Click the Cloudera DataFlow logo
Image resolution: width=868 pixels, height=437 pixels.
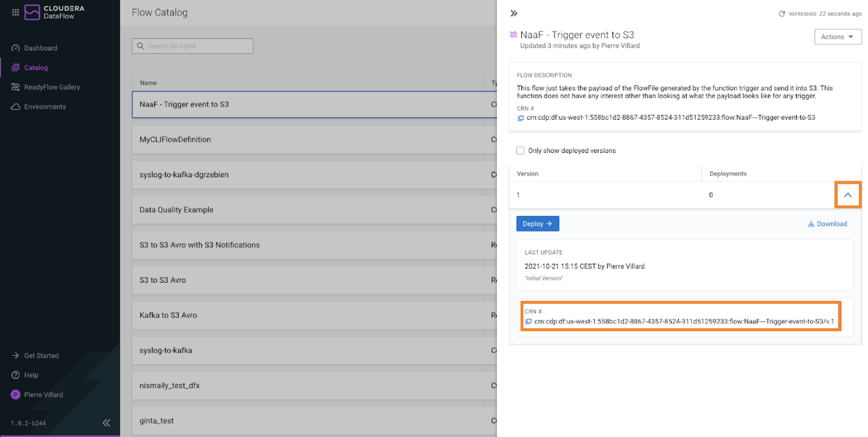pyautogui.click(x=55, y=12)
